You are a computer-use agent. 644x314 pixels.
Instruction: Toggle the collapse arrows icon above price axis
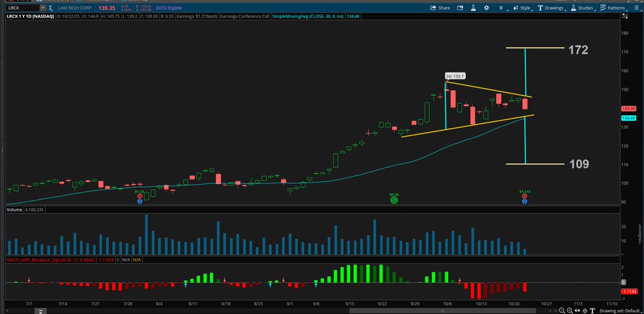tap(625, 17)
